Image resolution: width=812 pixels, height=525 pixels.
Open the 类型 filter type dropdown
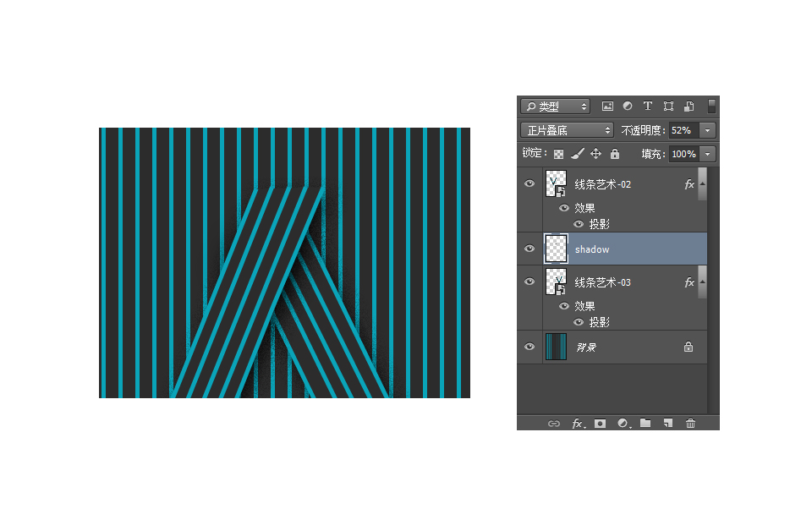(555, 107)
